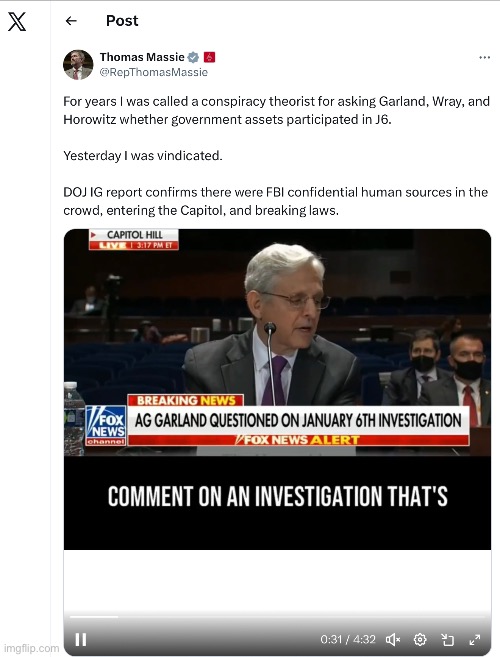
Task: Open Thomas Massie's profile picture
Action: [x=78, y=65]
